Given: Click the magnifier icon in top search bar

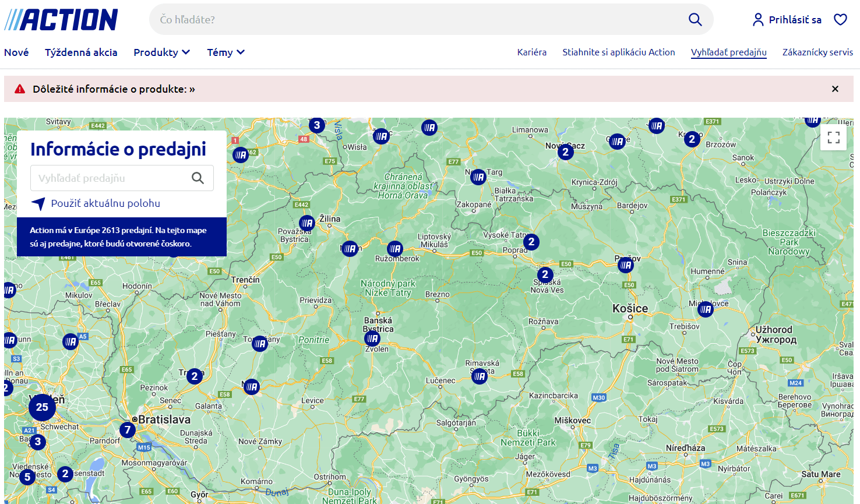Looking at the screenshot, I should tap(695, 19).
